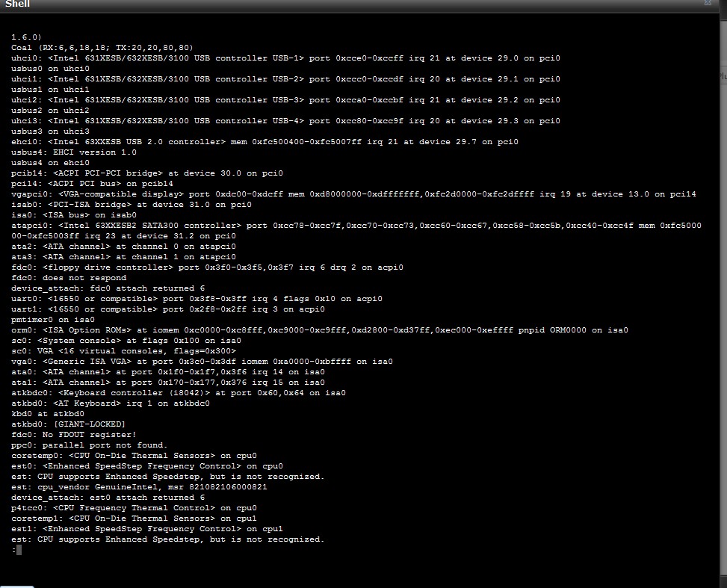Click "usbus0 on uhci0" text
The height and width of the screenshot is (588, 727).
50,69
